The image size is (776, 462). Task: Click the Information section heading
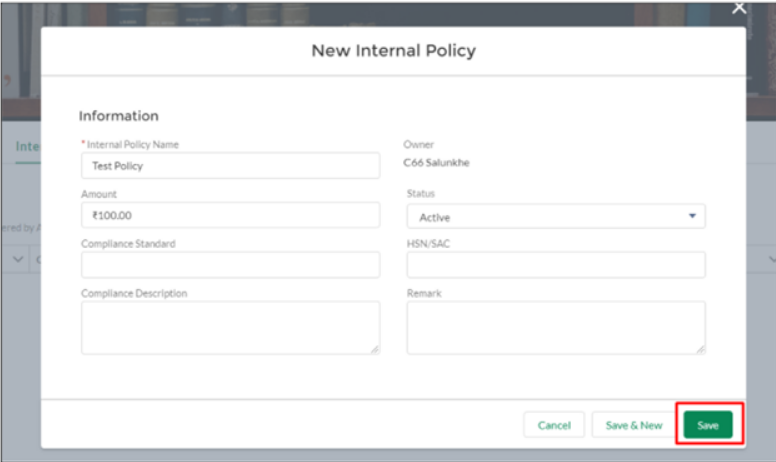119,116
